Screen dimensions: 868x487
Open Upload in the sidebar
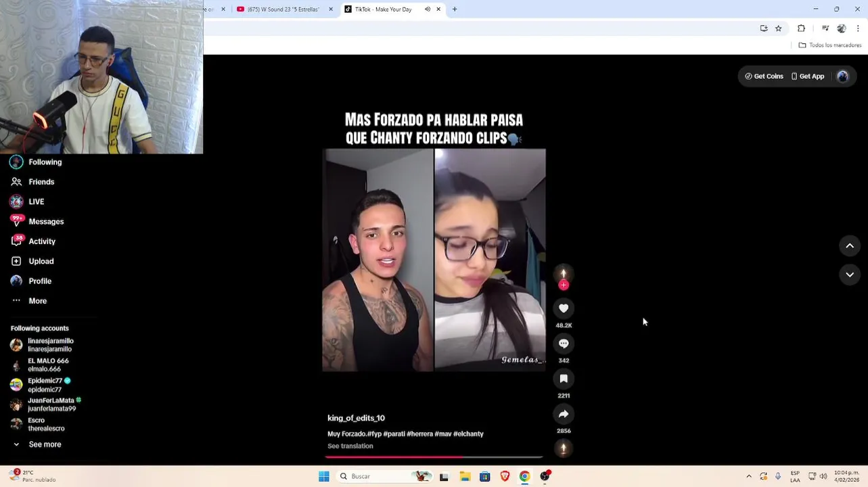[x=32, y=261]
